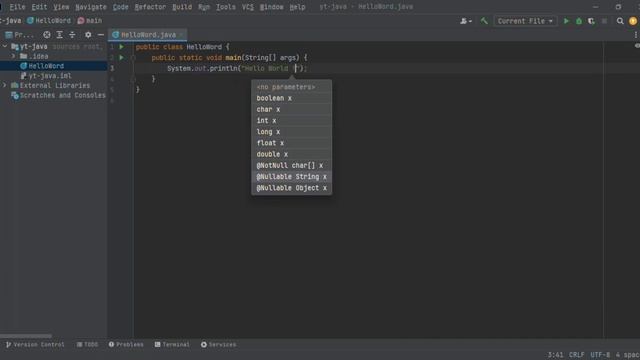Open the View menu
The height and width of the screenshot is (360, 640).
click(x=61, y=7)
